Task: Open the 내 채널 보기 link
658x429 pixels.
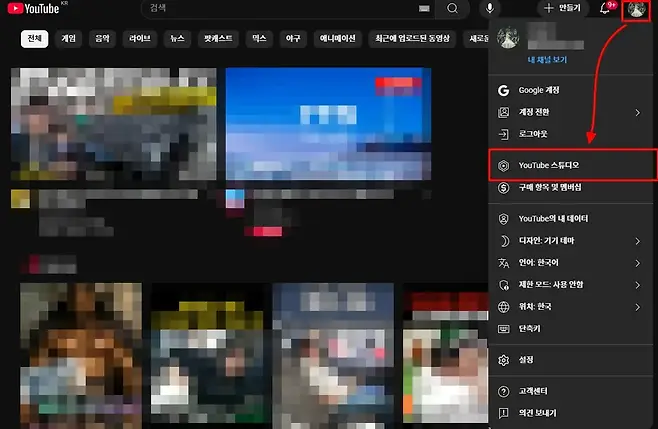Action: (x=547, y=60)
